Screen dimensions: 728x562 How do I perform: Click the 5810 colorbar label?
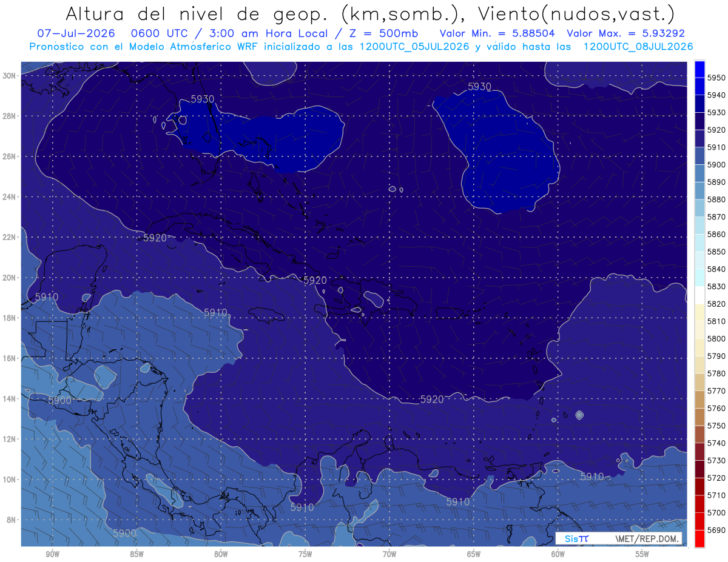pyautogui.click(x=716, y=321)
